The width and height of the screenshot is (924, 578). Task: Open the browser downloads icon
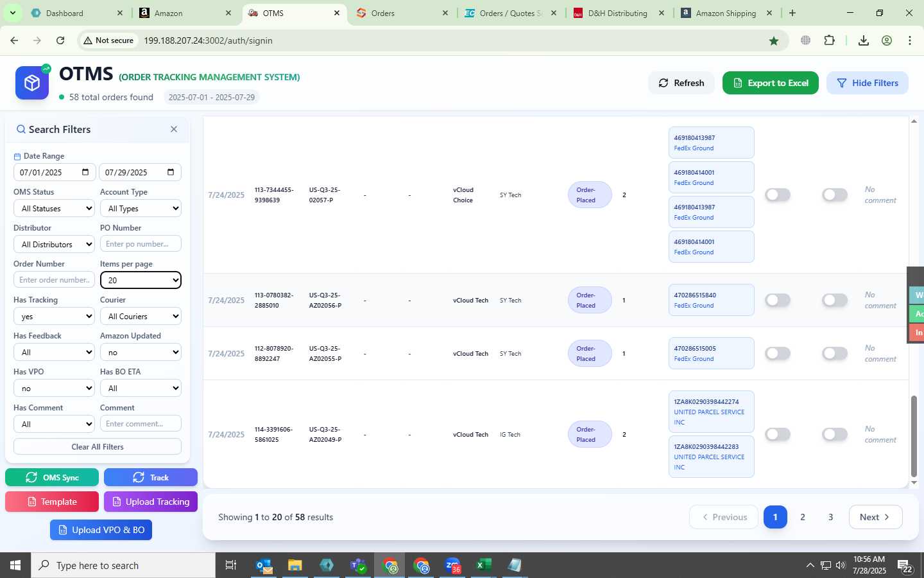point(864,40)
